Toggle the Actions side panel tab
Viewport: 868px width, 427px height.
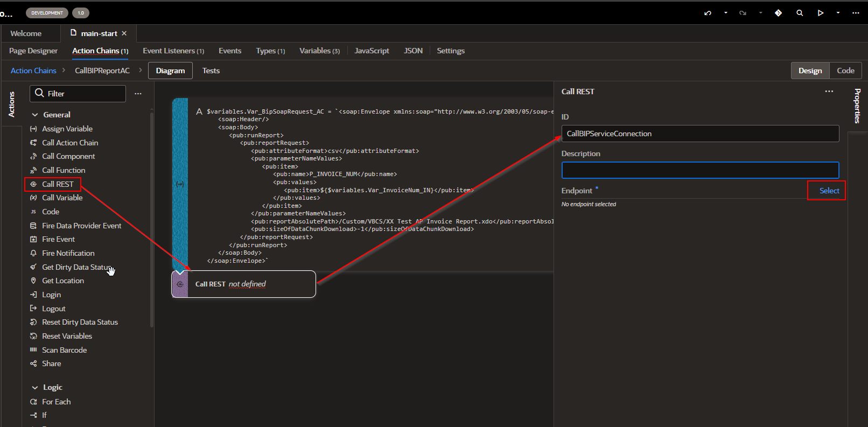pyautogui.click(x=11, y=104)
